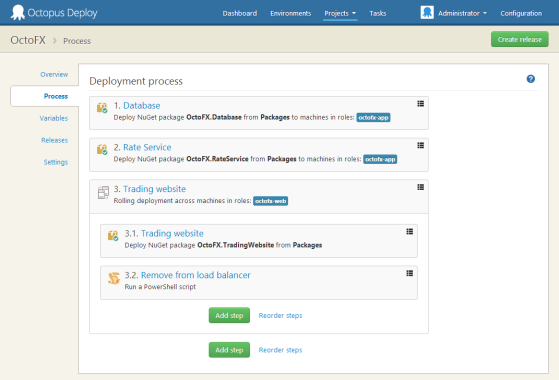Open the Releases sidebar tab
The image size is (559, 380).
pyautogui.click(x=54, y=140)
